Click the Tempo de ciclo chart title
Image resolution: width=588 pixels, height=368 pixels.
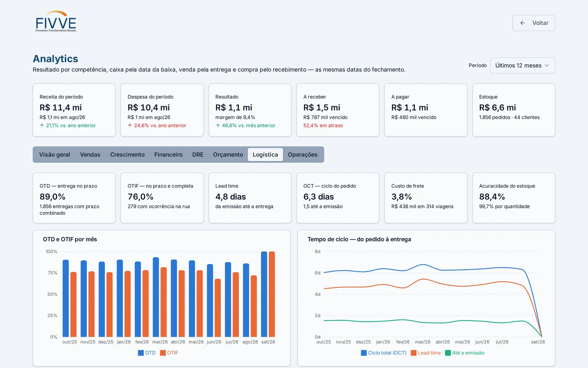tap(359, 239)
